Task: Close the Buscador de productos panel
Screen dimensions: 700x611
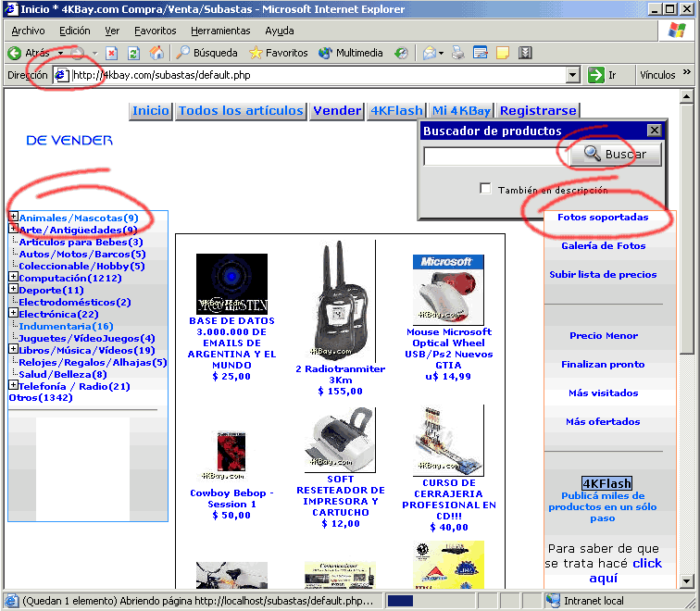Action: tap(654, 131)
